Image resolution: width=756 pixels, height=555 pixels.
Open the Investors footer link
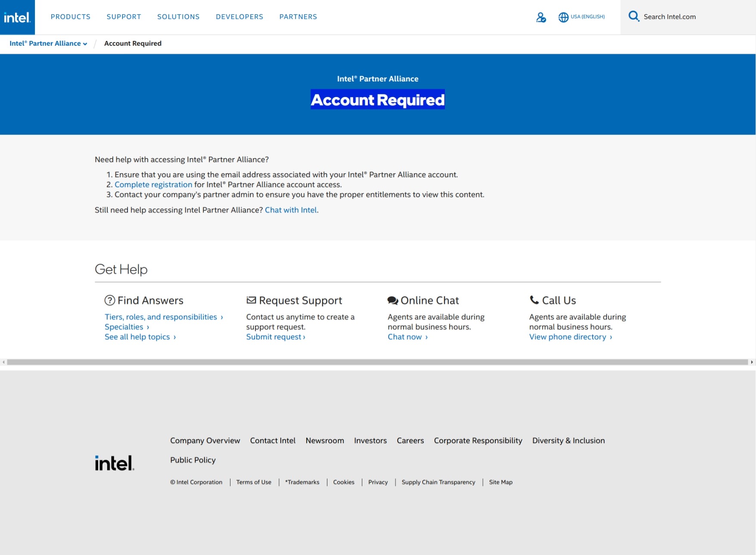click(370, 441)
